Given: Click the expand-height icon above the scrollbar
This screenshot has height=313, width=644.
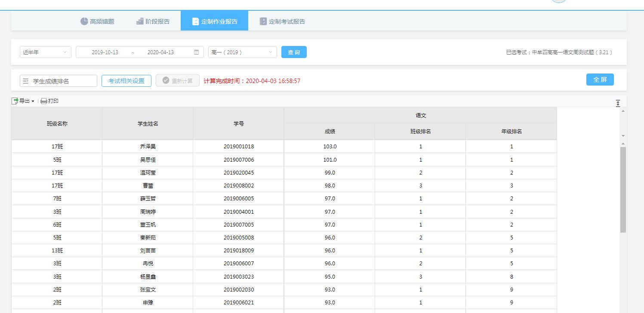Looking at the screenshot, I should click(x=618, y=103).
